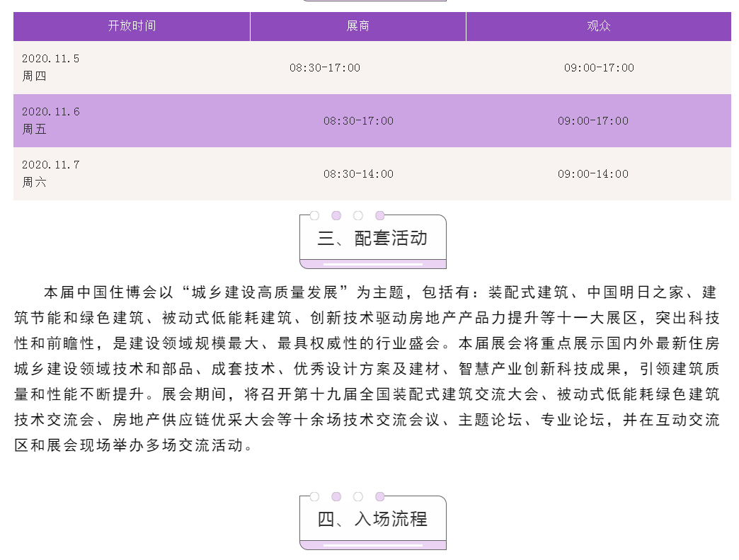The width and height of the screenshot is (739, 560).
Task: Click exhibitor time 08:30-17:00 in 周四 row
Action: coord(325,68)
